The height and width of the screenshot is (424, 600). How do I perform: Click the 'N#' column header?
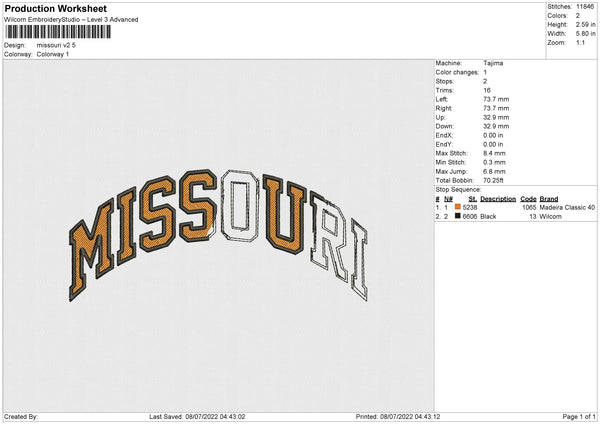click(x=448, y=199)
